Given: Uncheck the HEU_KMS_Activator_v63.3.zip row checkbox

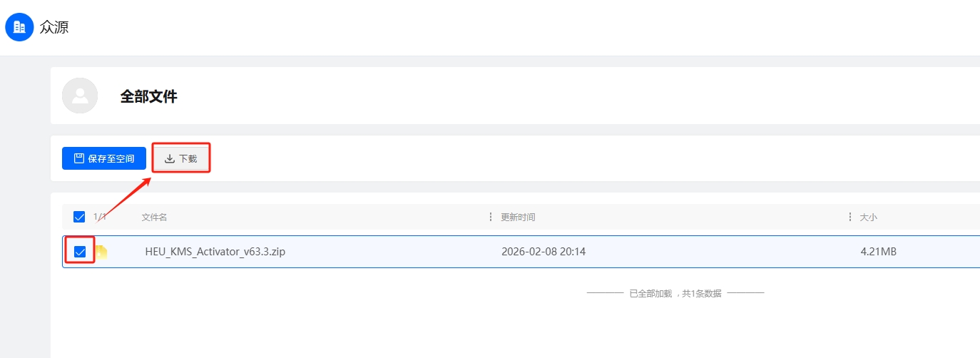Looking at the screenshot, I should [80, 252].
